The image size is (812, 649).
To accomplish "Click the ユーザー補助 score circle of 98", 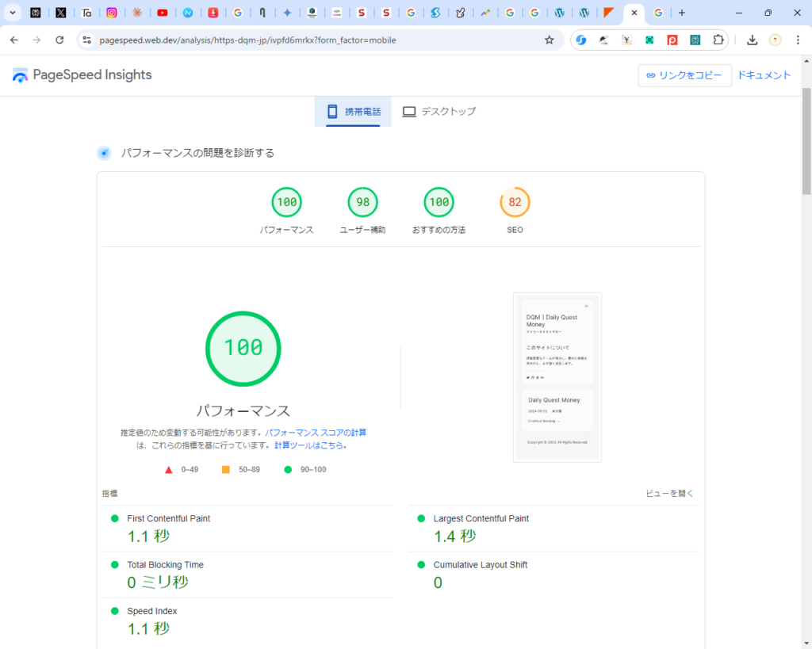I will point(362,203).
